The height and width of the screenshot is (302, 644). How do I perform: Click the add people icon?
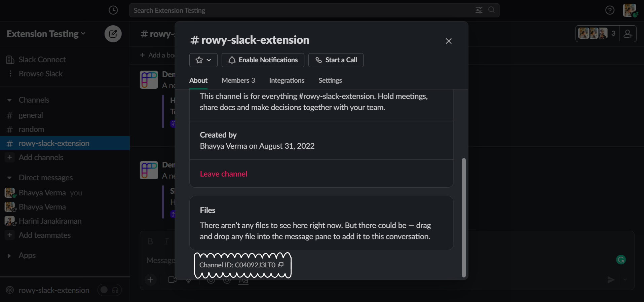click(x=628, y=34)
